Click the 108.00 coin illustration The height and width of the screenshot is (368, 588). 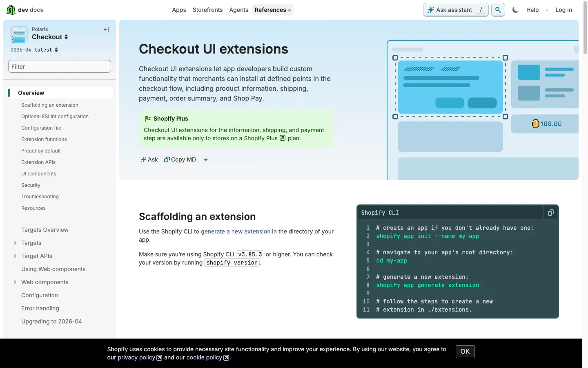point(547,124)
